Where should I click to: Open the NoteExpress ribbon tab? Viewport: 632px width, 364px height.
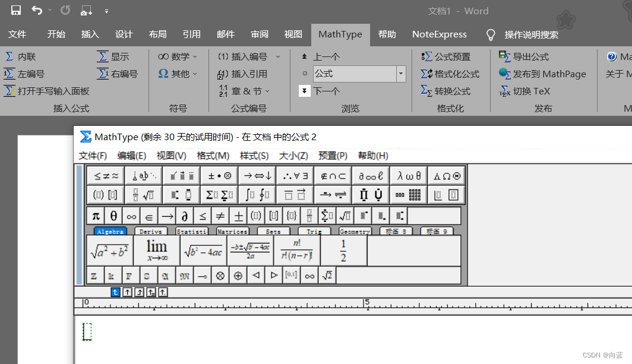(440, 34)
